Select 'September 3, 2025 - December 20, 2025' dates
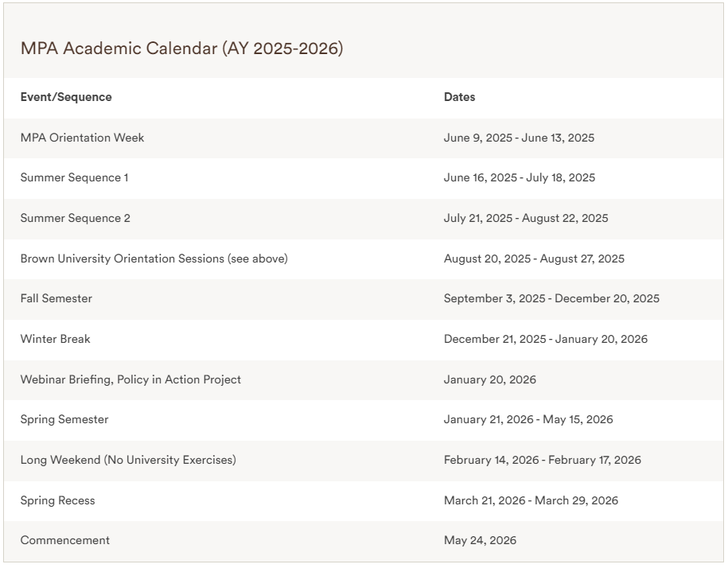Screen dimensions: 728x568 (x=551, y=298)
